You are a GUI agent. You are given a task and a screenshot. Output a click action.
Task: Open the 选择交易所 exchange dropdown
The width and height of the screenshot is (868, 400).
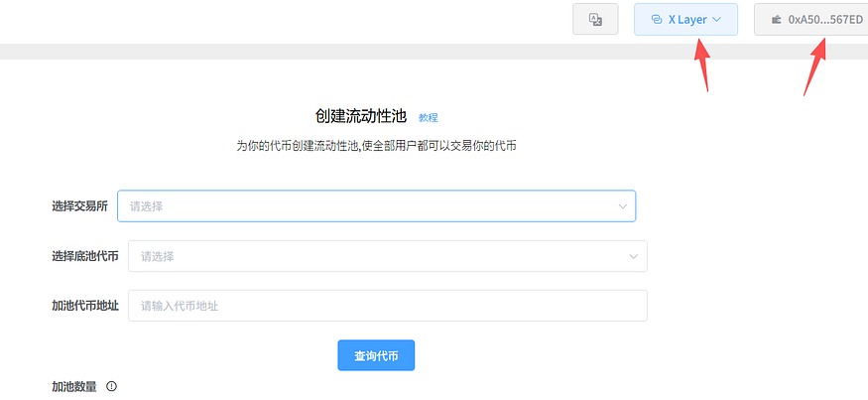coord(376,206)
